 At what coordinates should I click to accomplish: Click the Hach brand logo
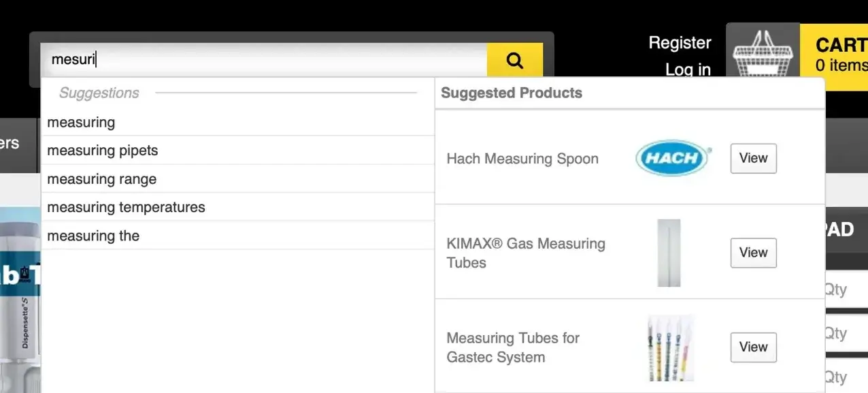[673, 159]
